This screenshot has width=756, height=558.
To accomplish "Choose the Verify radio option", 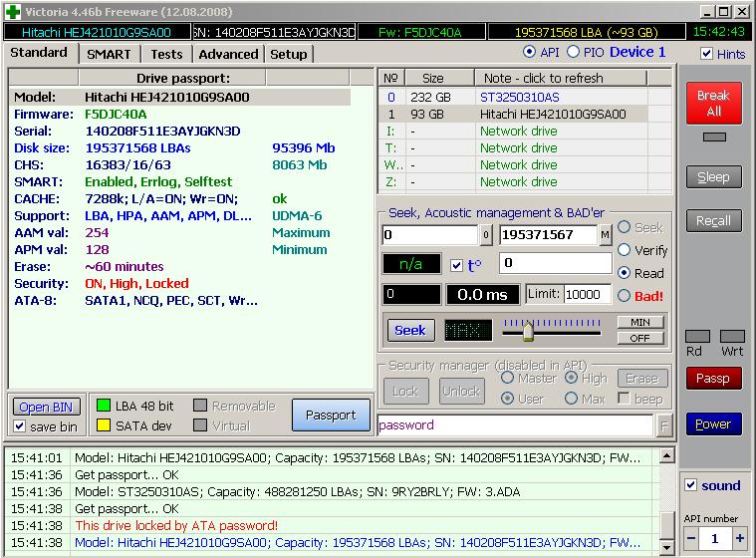I will pos(624,250).
